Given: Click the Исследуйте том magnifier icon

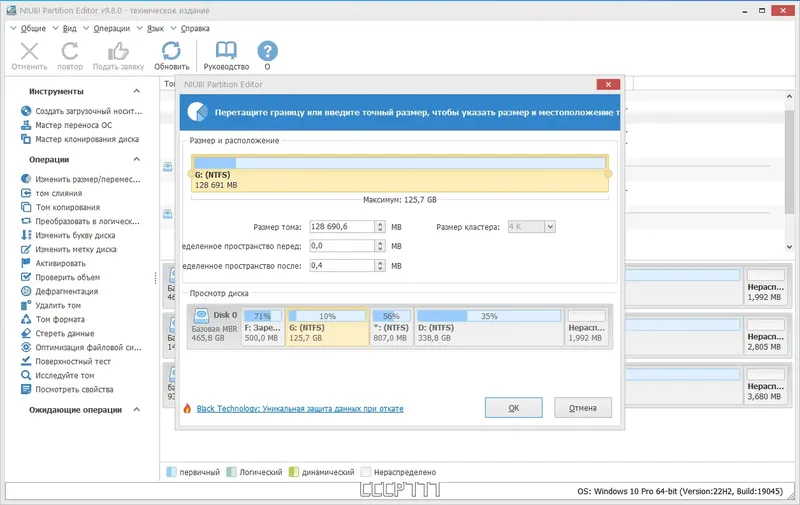Looking at the screenshot, I should (26, 375).
